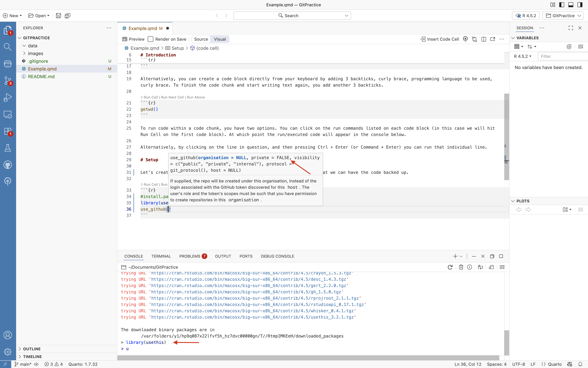The image size is (588, 368).
Task: Click the trash icon in the console toolbar
Action: click(x=461, y=267)
